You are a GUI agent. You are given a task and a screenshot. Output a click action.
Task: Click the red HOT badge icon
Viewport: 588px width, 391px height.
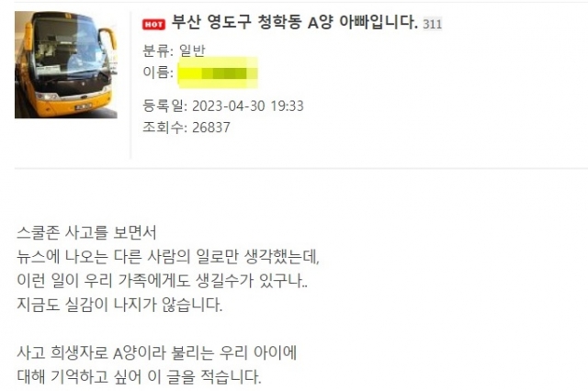coord(153,25)
